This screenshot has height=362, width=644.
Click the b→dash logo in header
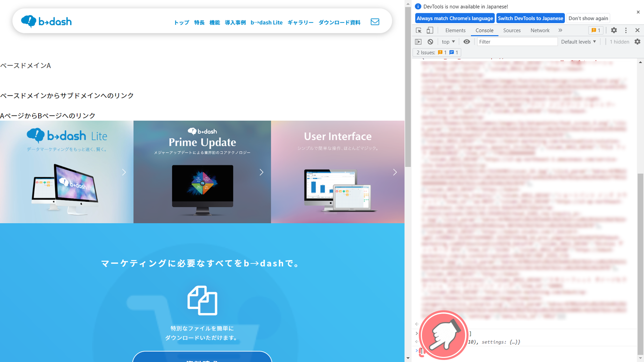46,21
